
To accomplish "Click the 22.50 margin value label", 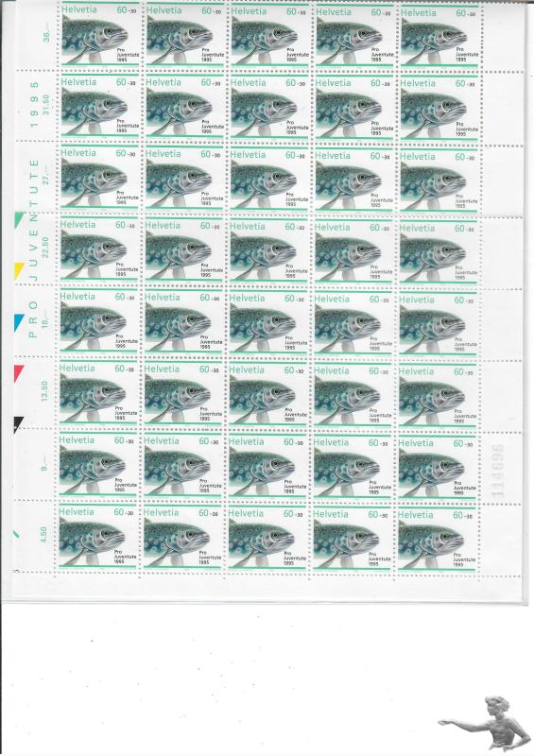I will point(45,248).
